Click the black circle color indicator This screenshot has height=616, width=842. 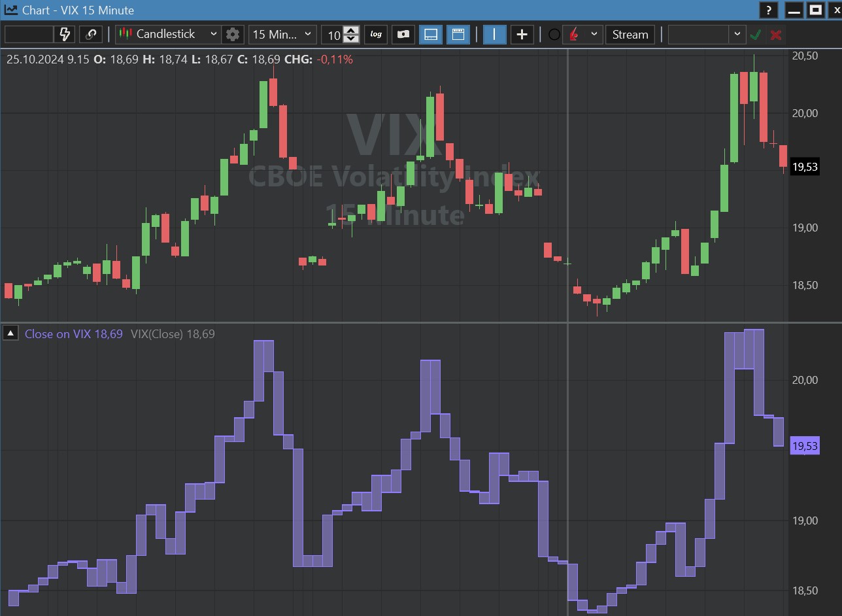point(554,35)
